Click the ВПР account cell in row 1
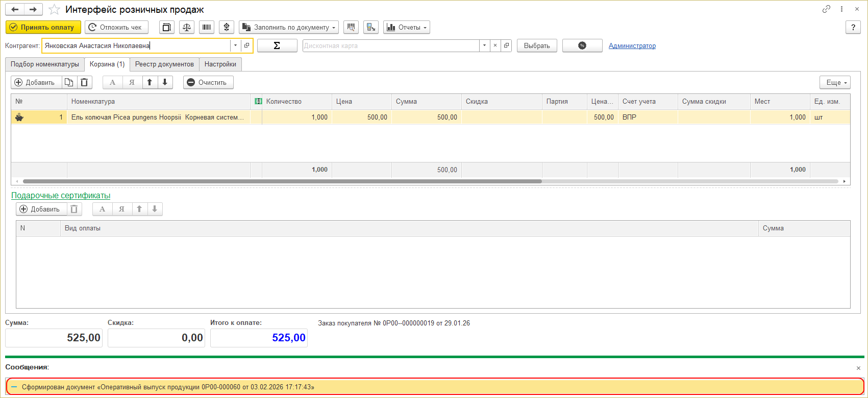868x398 pixels. 648,117
